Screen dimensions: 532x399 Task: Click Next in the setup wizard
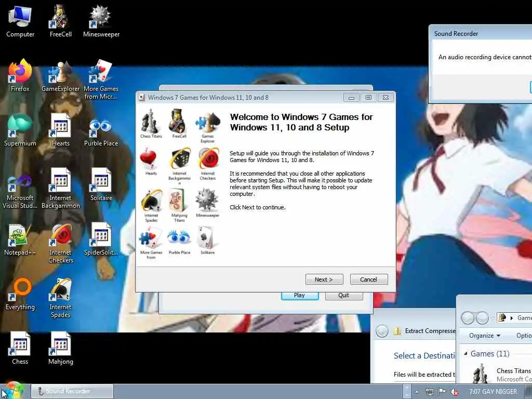coord(324,279)
